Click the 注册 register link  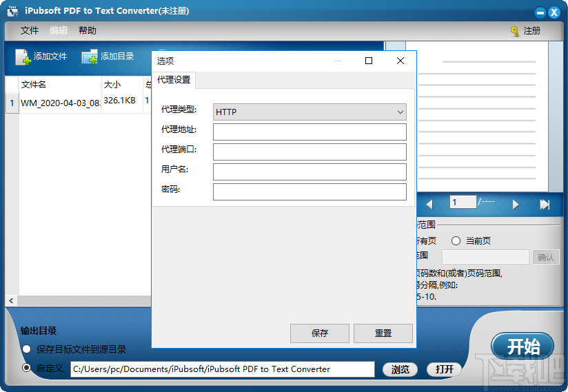(531, 31)
